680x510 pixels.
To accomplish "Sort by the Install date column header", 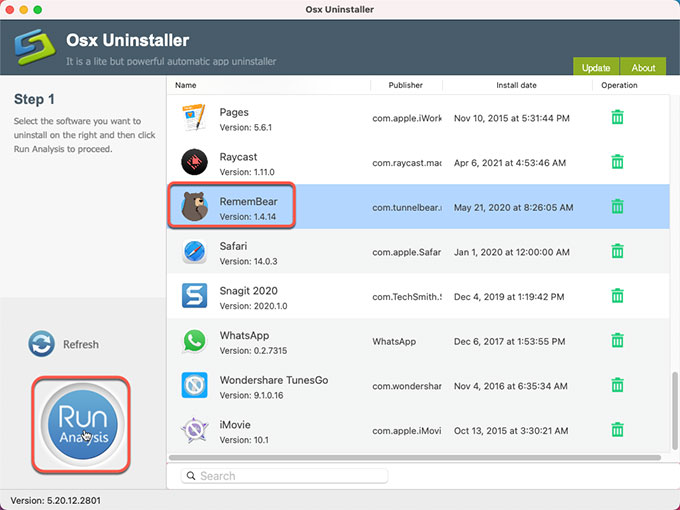I will 516,85.
